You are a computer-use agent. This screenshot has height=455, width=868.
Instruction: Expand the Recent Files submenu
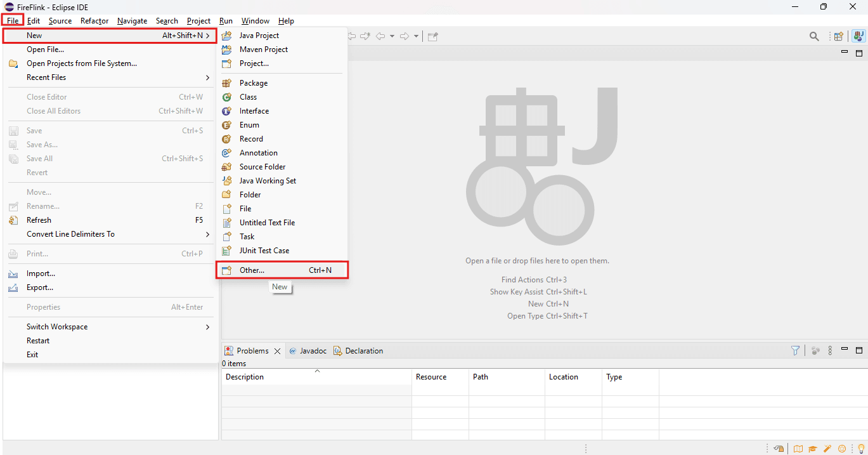(x=110, y=77)
